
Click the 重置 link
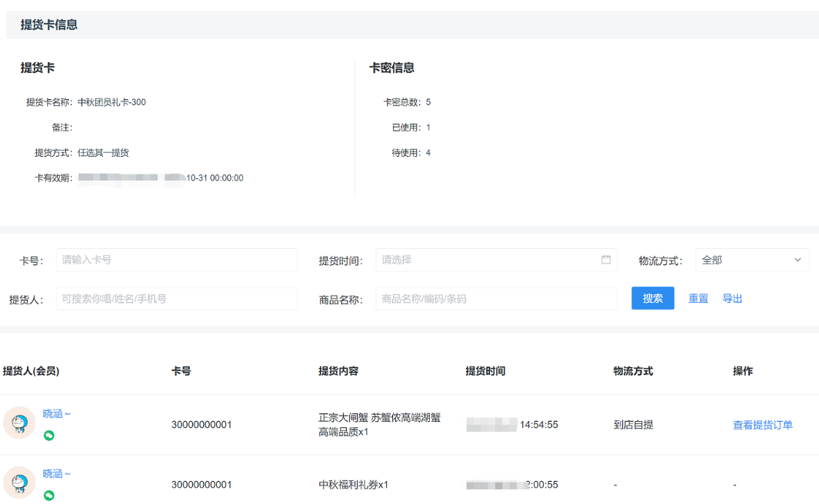[x=698, y=299]
